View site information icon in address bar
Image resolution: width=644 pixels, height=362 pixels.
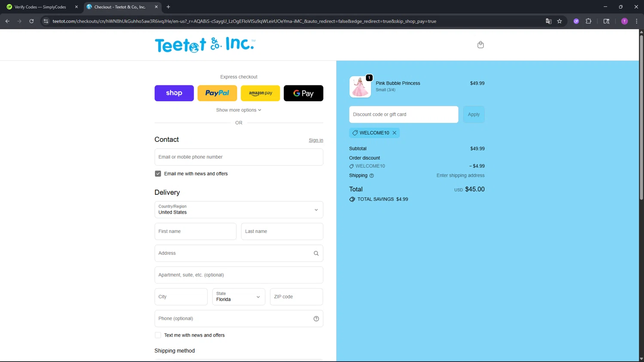coord(46,21)
